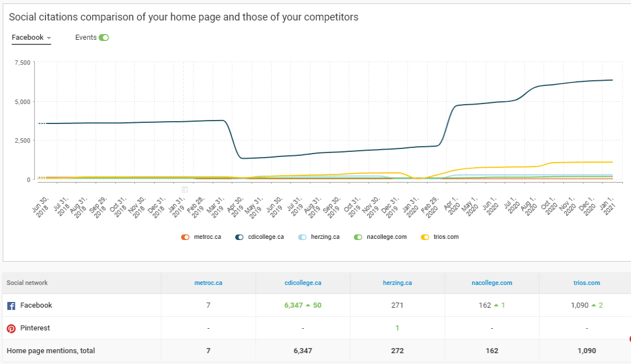Click the total 1,090 for trios.com
The height and width of the screenshot is (364, 631).
point(587,351)
